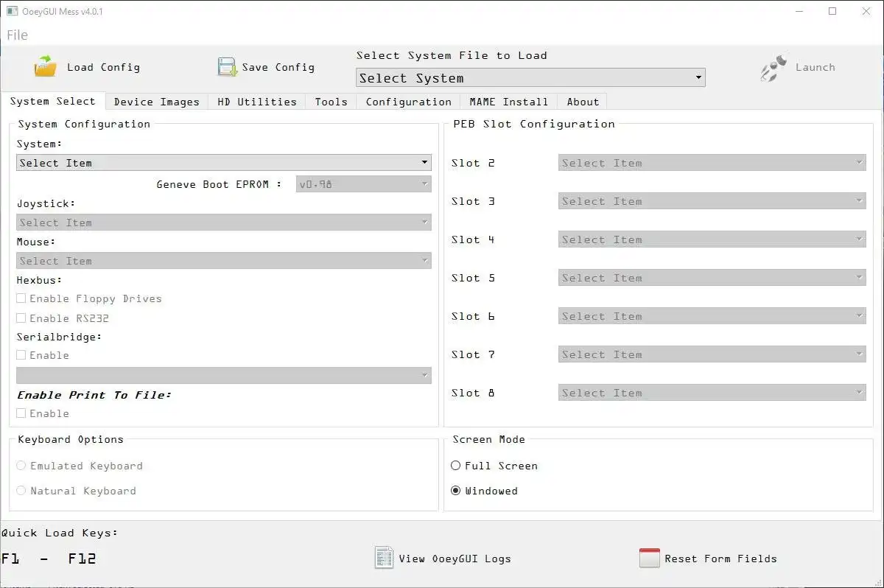Click the Save Config button label
The image size is (884, 588).
[278, 67]
